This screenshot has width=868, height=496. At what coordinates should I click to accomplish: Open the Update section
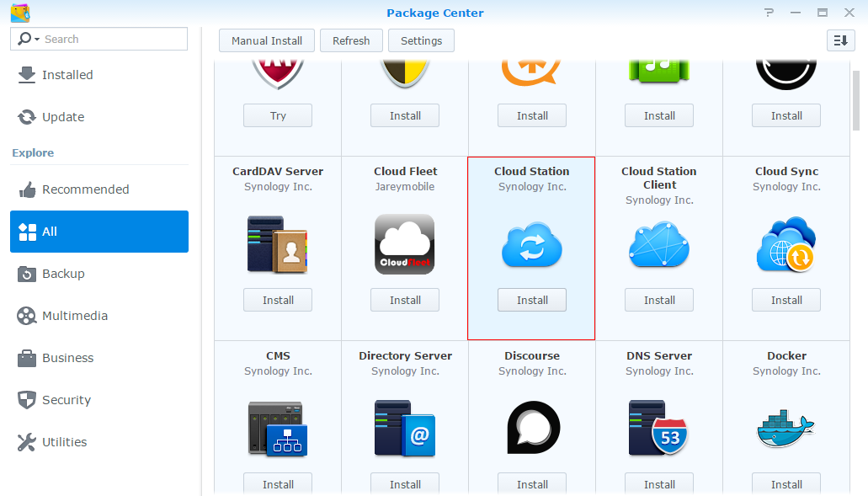click(x=99, y=117)
